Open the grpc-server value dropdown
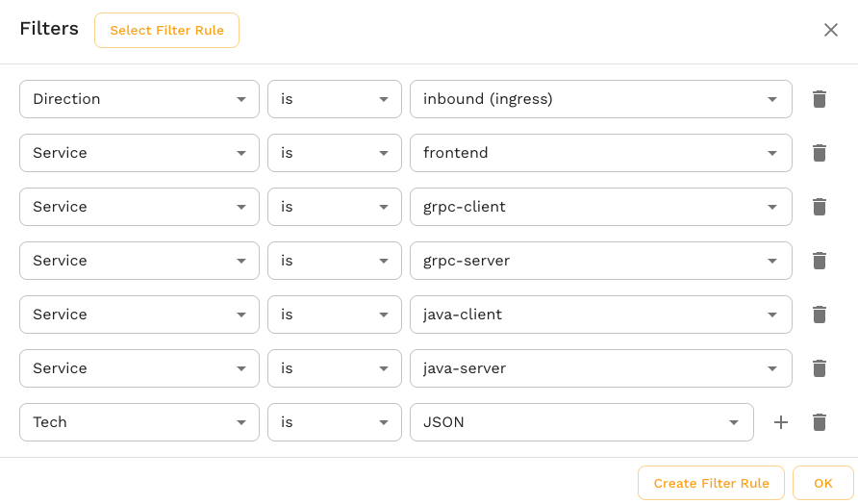The height and width of the screenshot is (504, 858). coord(601,261)
